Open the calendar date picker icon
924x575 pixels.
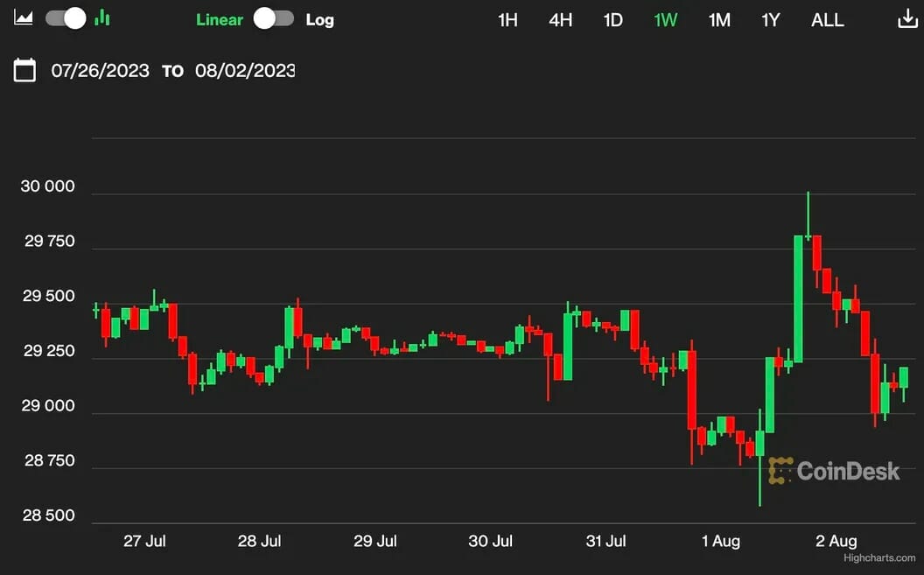point(25,71)
